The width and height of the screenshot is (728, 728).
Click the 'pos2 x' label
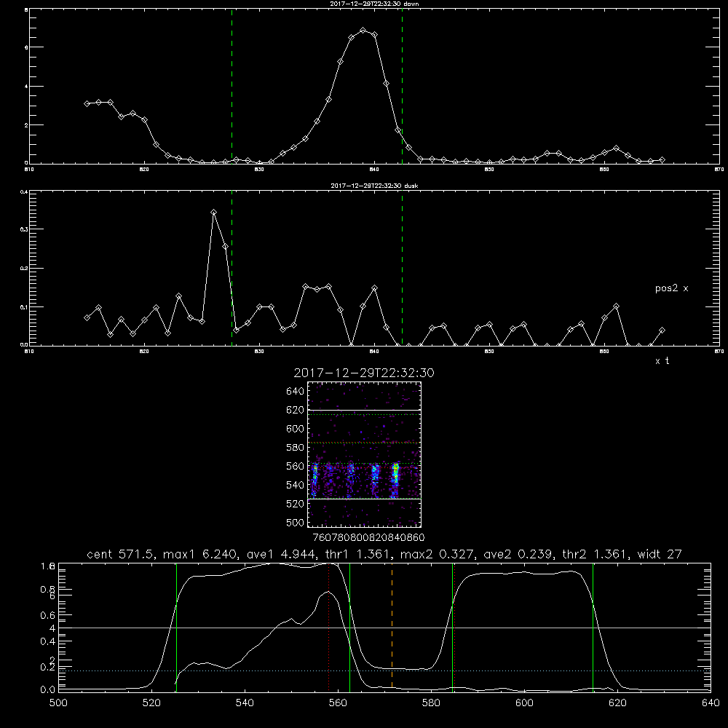point(671,288)
